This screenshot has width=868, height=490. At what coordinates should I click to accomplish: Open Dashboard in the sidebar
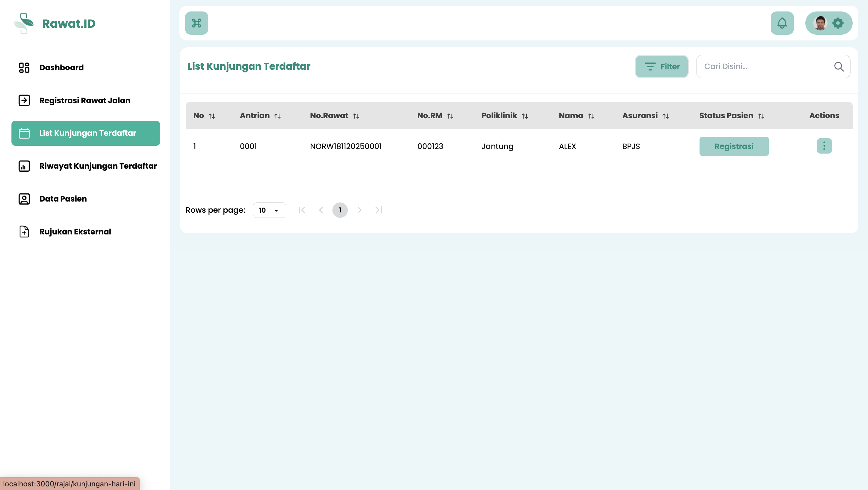(x=61, y=68)
